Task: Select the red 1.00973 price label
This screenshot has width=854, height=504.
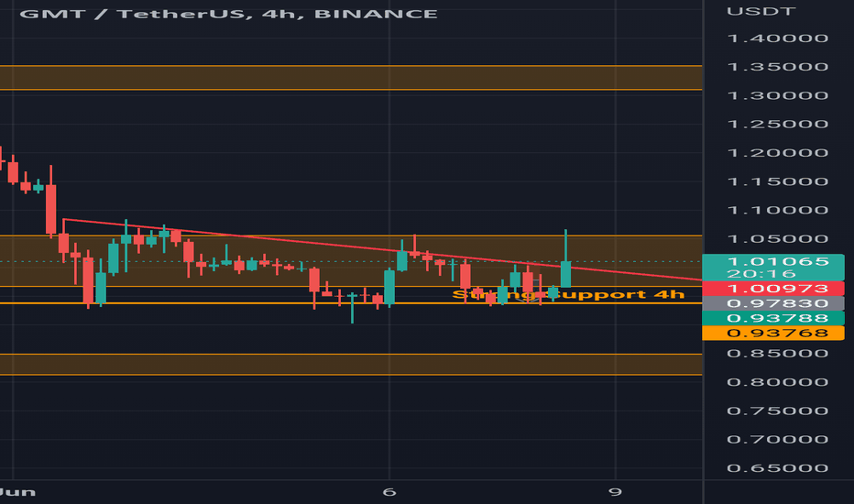Action: click(773, 289)
